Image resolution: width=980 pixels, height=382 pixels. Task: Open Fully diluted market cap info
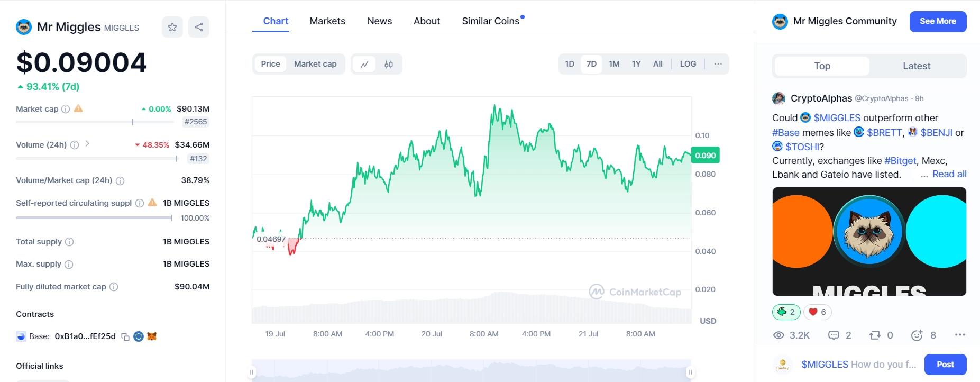114,287
